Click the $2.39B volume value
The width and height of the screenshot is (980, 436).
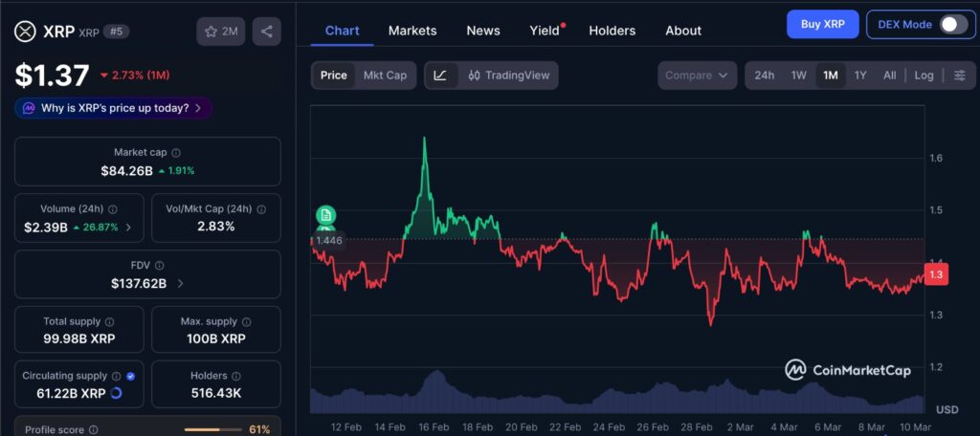[x=46, y=228]
